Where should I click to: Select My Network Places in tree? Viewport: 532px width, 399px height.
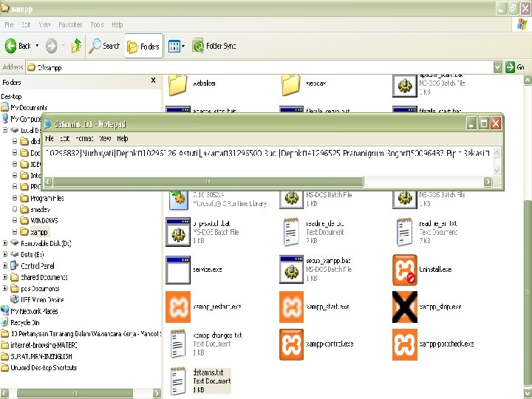click(34, 311)
